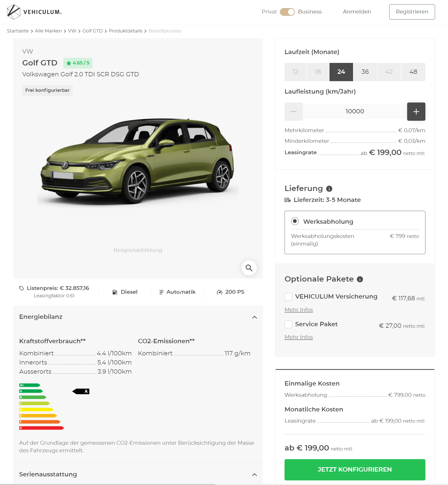Select the Werksabholung radio button

295,221
